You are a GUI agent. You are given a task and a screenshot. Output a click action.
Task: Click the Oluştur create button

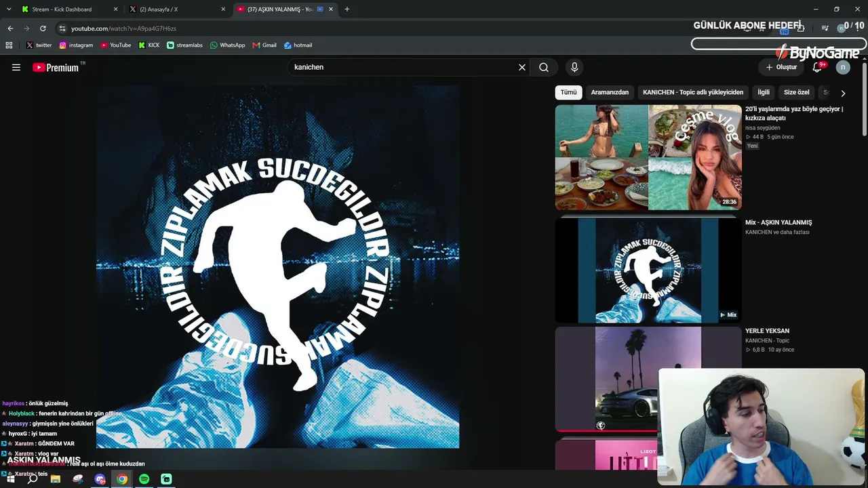tap(781, 67)
